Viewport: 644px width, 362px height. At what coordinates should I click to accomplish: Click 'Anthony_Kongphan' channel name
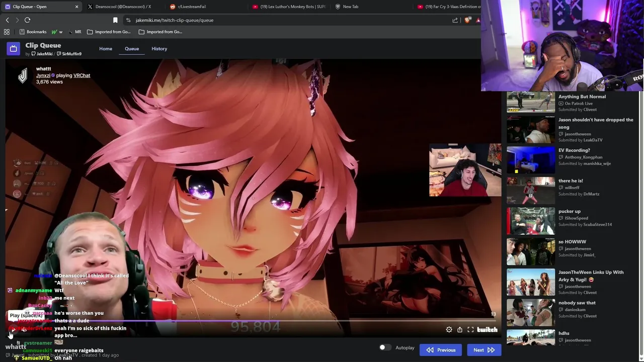coord(583,157)
